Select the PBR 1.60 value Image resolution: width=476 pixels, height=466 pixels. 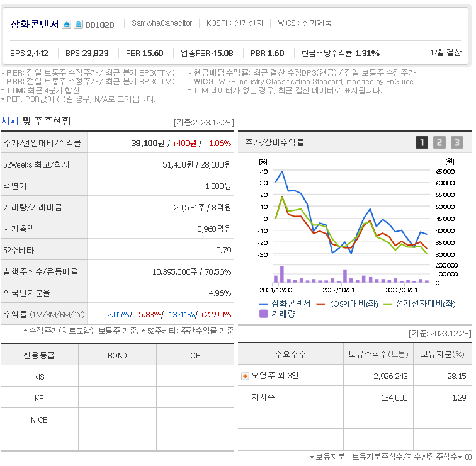(267, 53)
